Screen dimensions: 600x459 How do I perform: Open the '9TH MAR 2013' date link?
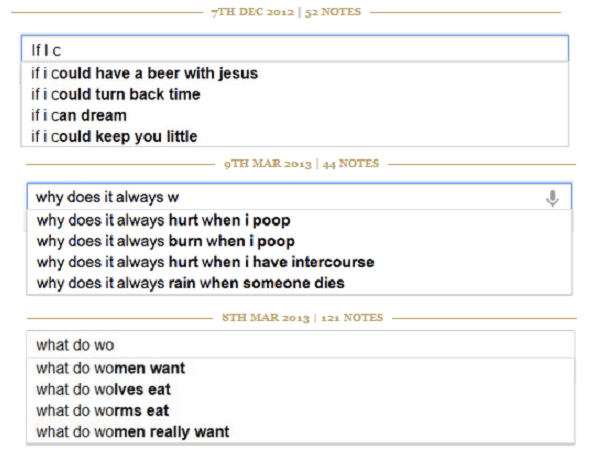268,164
